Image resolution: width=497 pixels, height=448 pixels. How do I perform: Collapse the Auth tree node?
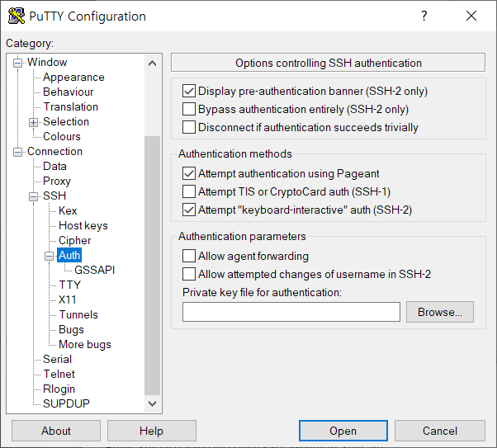49,256
